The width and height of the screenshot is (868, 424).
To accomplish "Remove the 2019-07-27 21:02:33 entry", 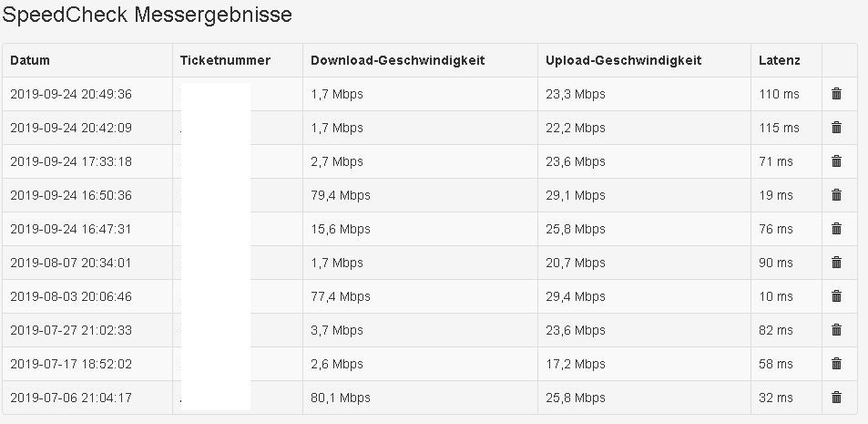I will pos(836,330).
